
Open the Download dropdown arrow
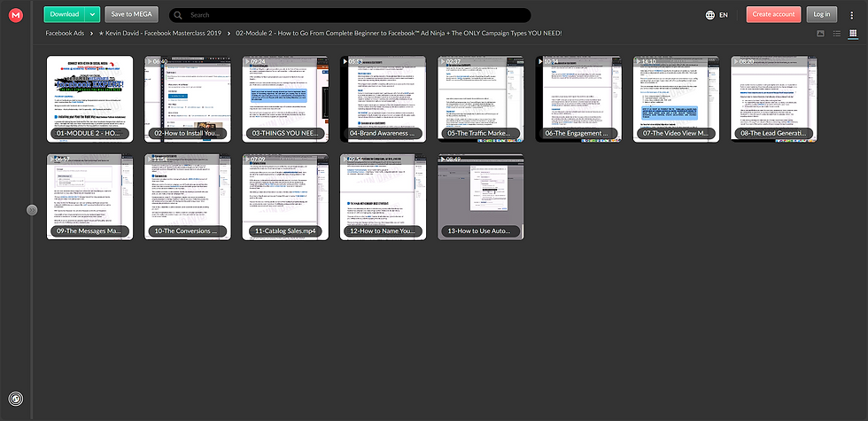94,14
